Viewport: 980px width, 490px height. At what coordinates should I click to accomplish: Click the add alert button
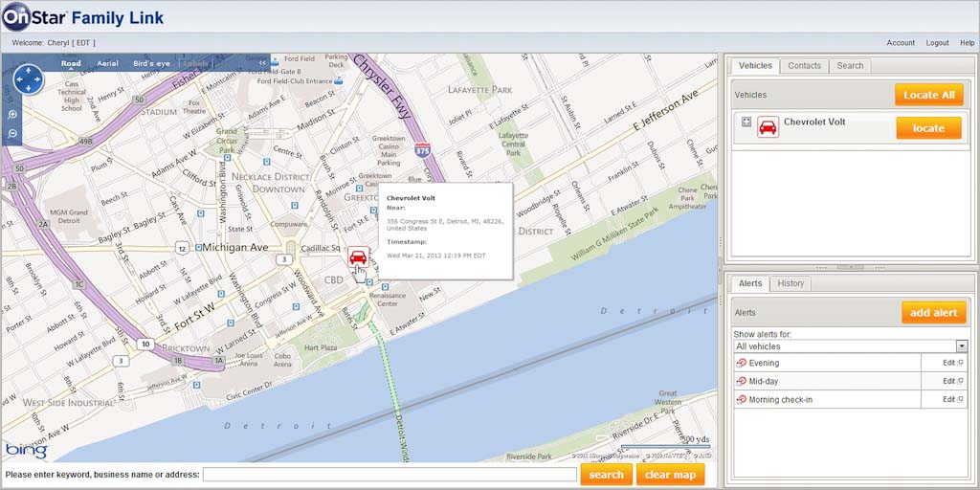(933, 313)
